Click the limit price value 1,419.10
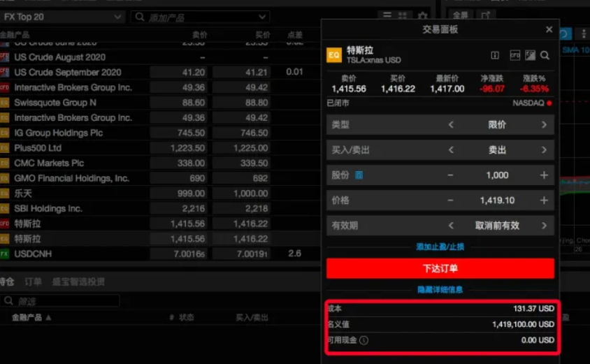Image resolution: width=590 pixels, height=364 pixels. tap(497, 201)
